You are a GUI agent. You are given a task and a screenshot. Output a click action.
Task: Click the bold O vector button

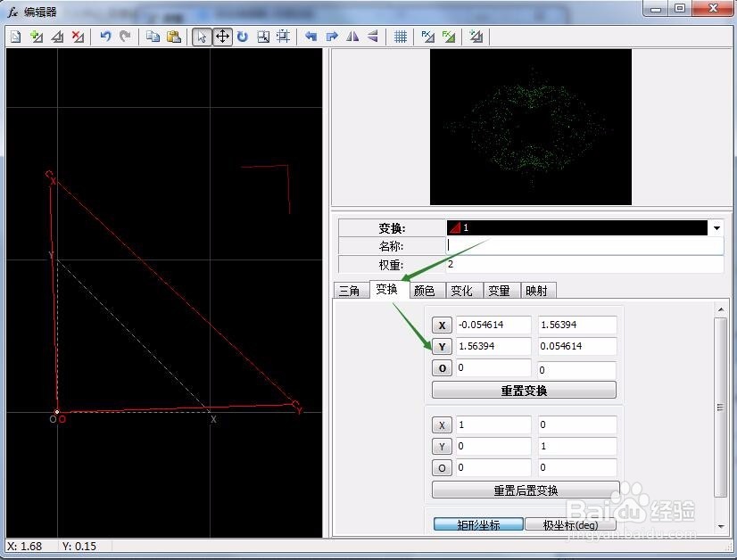(442, 368)
